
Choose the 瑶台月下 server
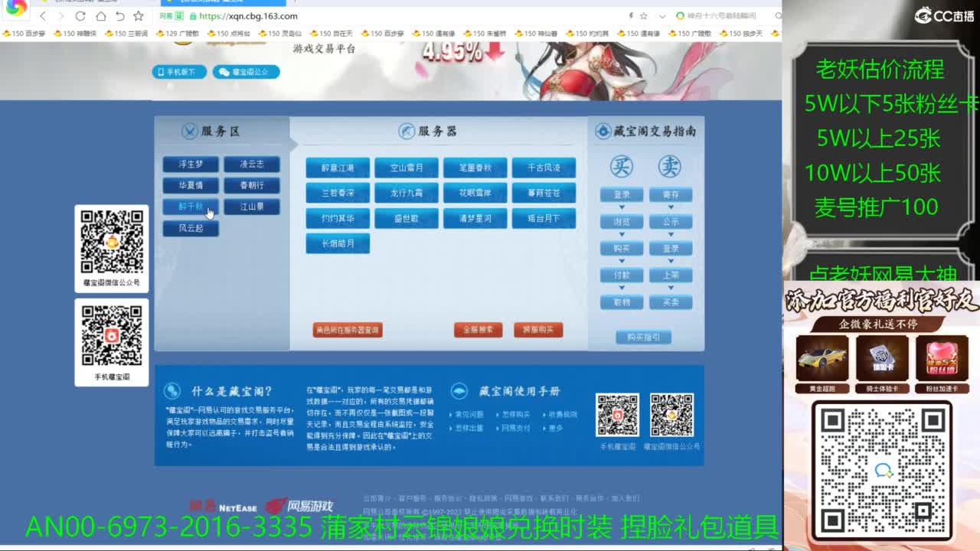pos(544,218)
